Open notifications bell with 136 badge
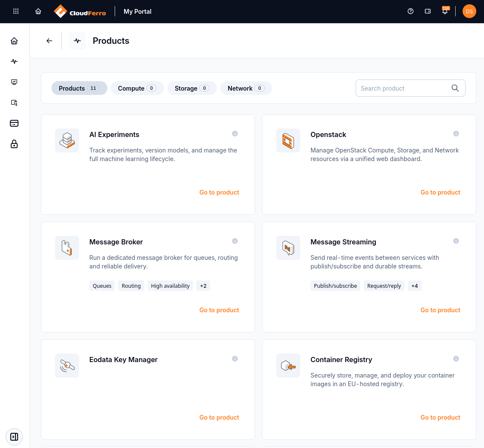Image resolution: width=484 pixels, height=448 pixels. [445, 11]
